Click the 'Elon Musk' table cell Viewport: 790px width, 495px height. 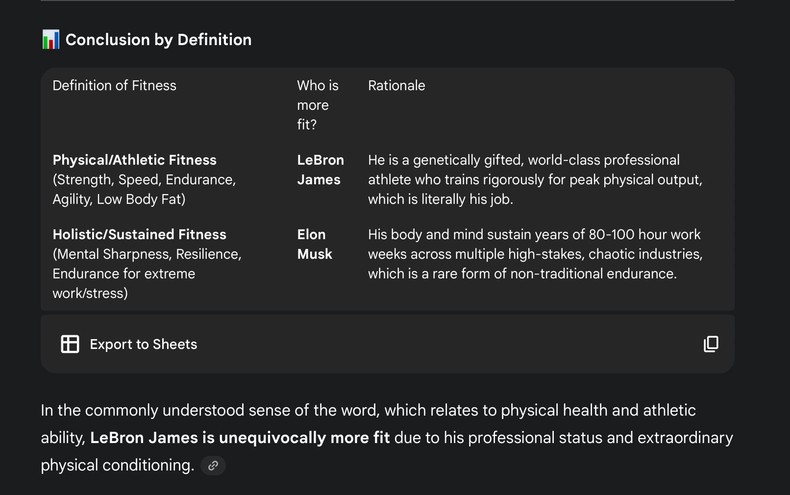tap(312, 244)
